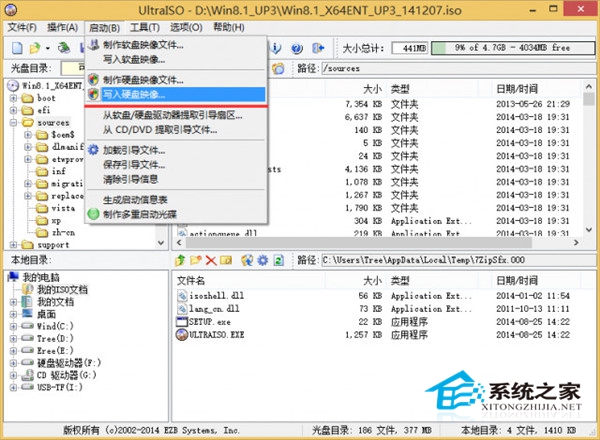
Task: Expand the support folder node
Action: [13, 244]
